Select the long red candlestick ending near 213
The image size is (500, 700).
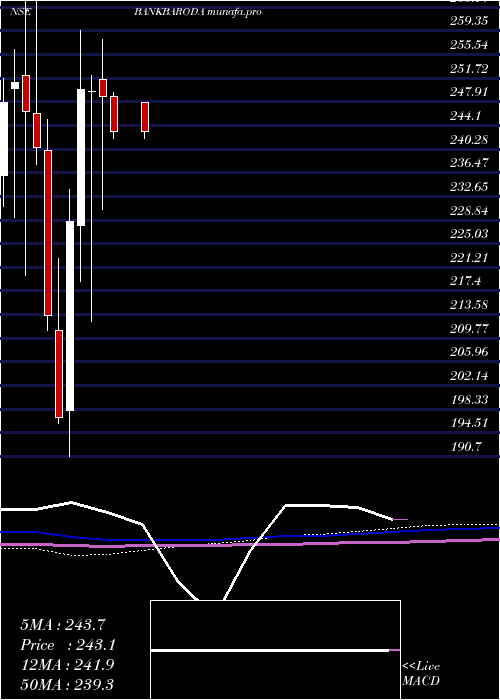pyautogui.click(x=48, y=233)
